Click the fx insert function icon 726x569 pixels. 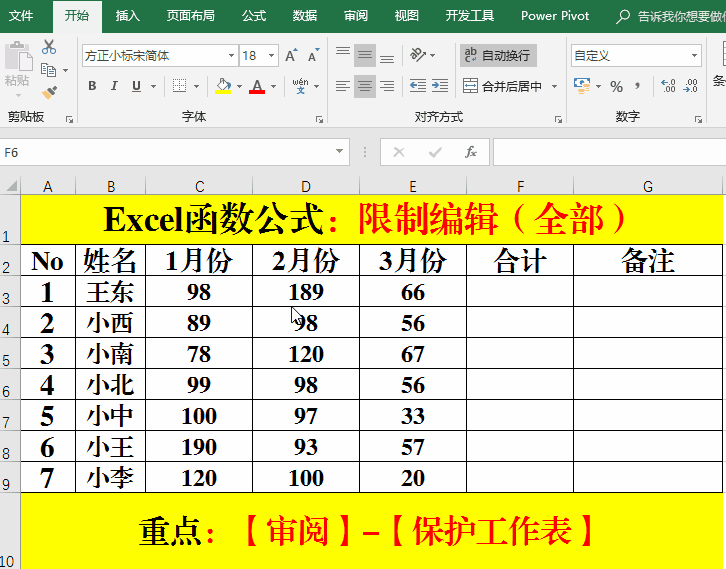click(x=471, y=152)
